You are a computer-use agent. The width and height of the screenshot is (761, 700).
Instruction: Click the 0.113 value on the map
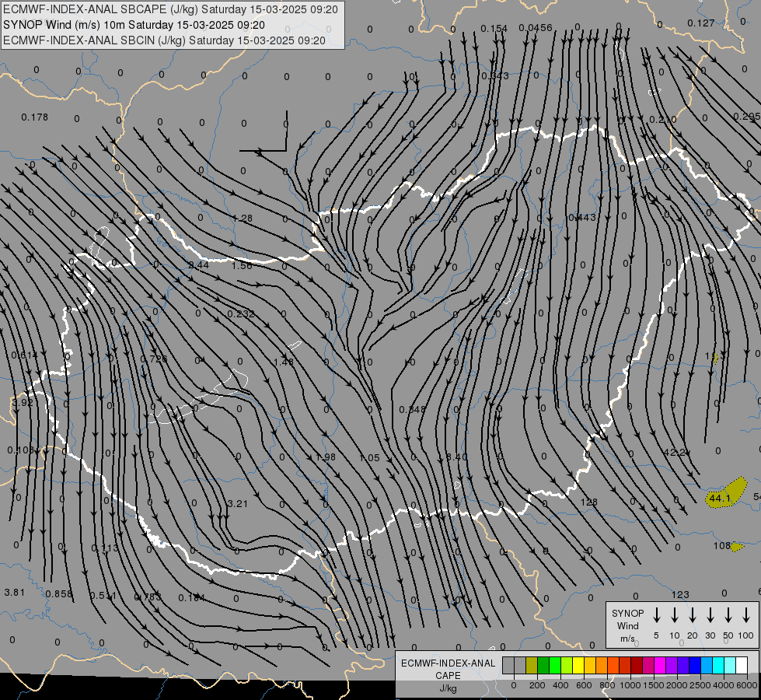(105, 548)
